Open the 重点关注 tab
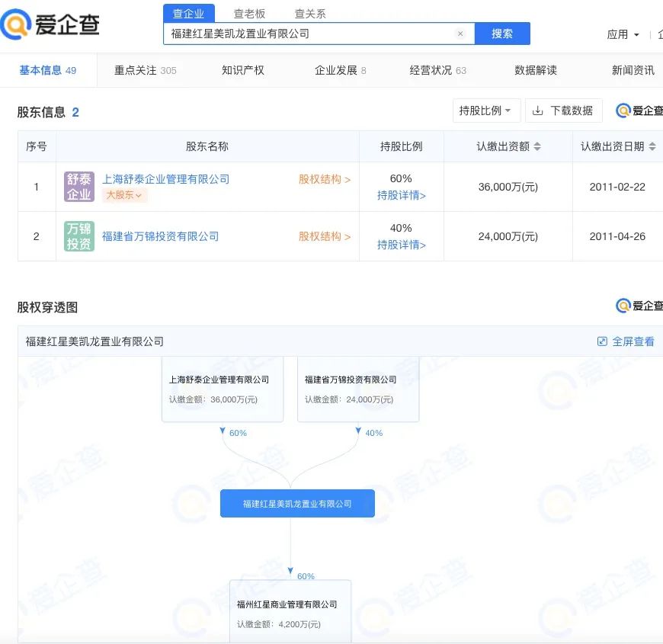This screenshot has width=663, height=644. click(x=146, y=70)
